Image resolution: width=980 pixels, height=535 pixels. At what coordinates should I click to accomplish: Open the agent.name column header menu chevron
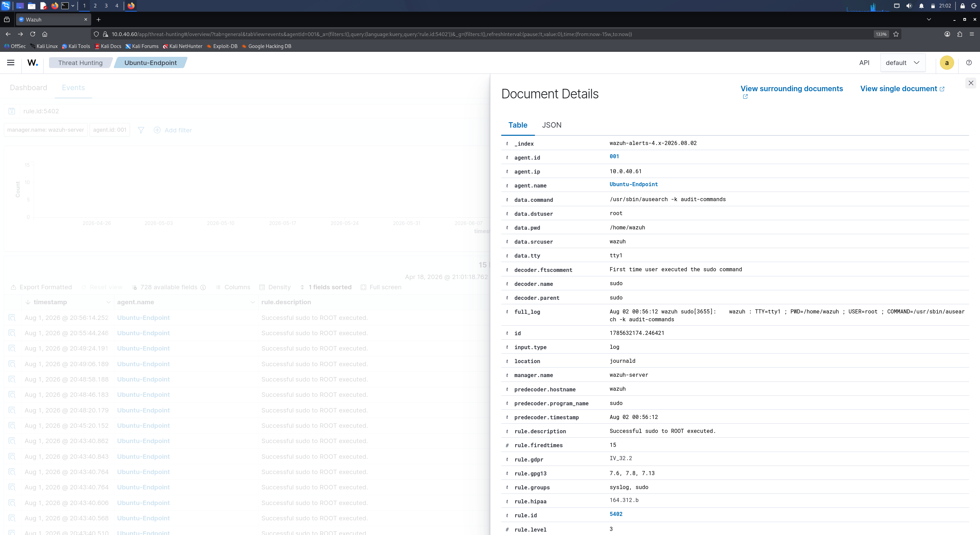pyautogui.click(x=252, y=302)
